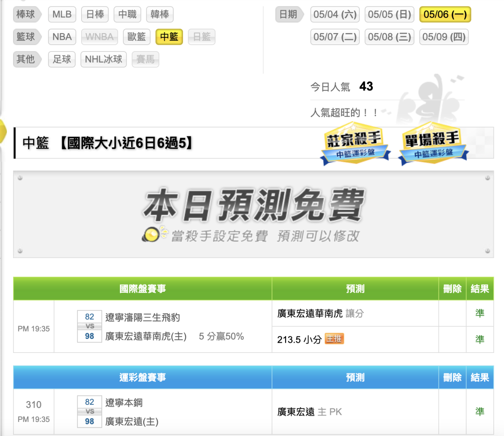Click the score 82 for 遼寧本鋼
Viewport: 504px width, 436px height.
pyautogui.click(x=89, y=402)
